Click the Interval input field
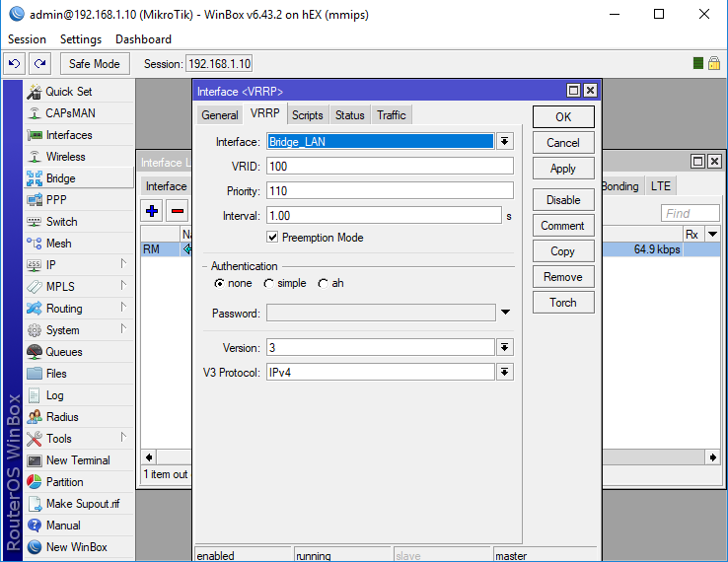 pyautogui.click(x=384, y=215)
